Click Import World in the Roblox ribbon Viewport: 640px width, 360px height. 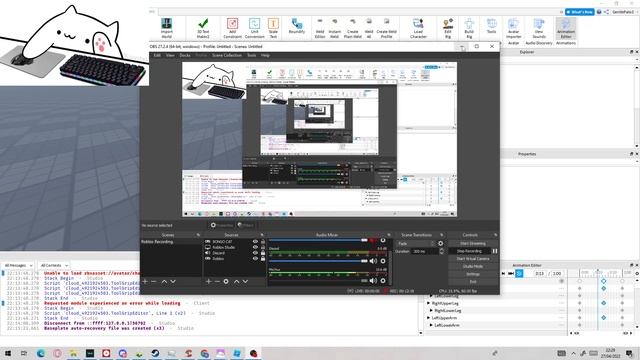[167, 28]
